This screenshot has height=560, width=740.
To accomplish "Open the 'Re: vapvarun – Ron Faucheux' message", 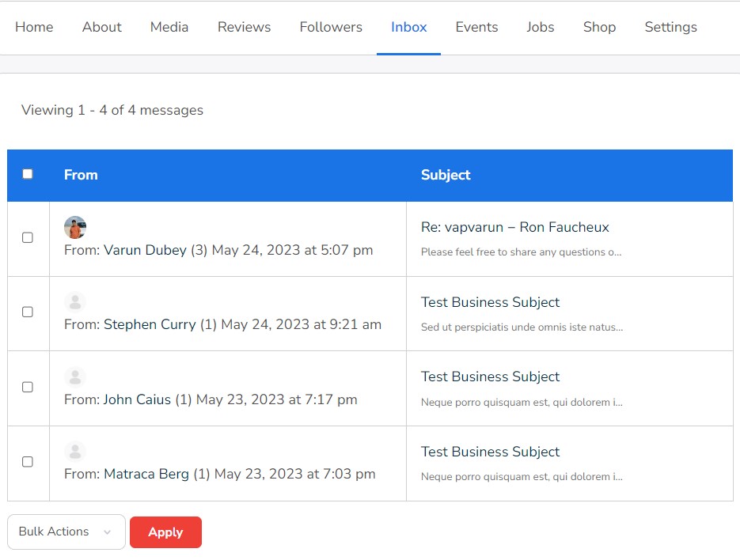I will point(514,227).
